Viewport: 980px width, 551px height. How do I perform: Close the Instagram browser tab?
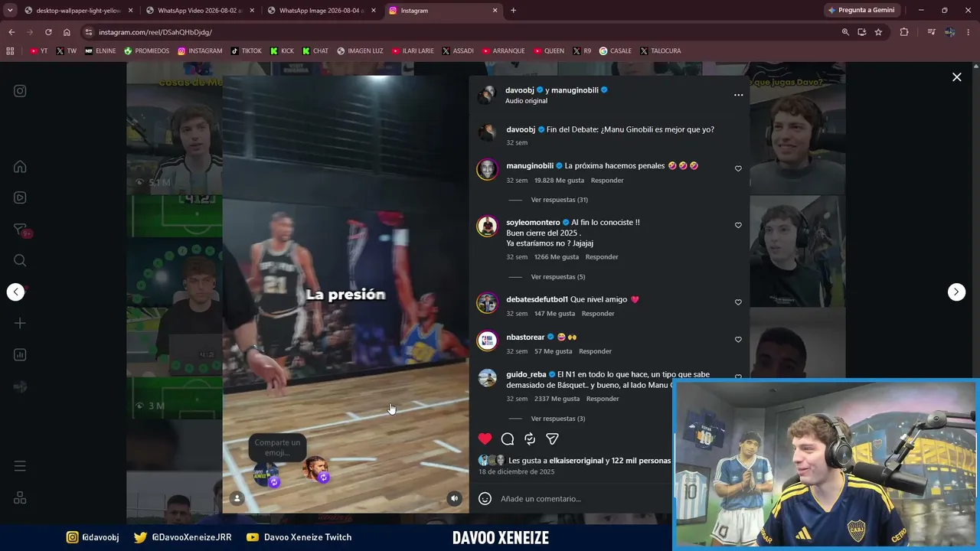click(495, 11)
